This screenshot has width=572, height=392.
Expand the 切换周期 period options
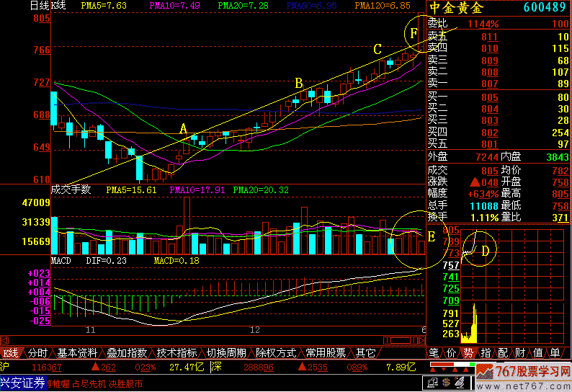coord(226,353)
